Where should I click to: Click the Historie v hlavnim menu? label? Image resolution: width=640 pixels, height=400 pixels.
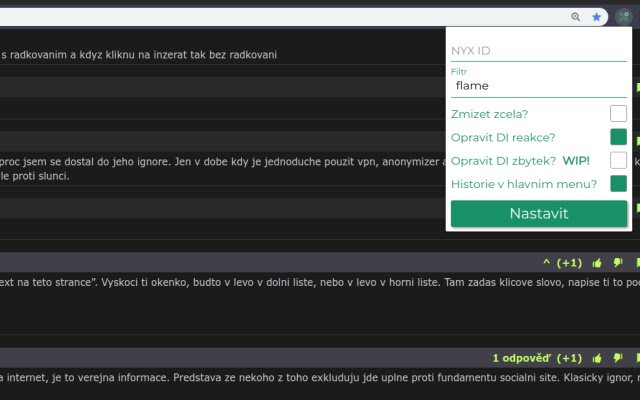pyautogui.click(x=524, y=184)
